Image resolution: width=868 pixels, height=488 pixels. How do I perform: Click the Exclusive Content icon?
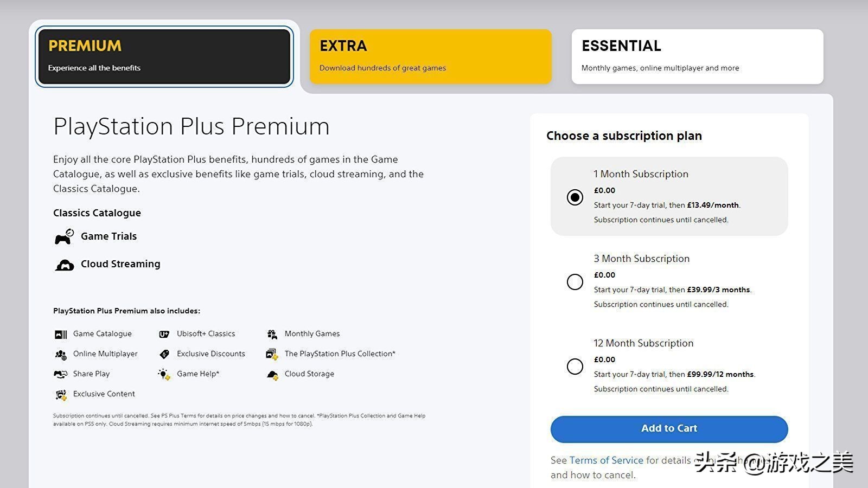coord(61,395)
